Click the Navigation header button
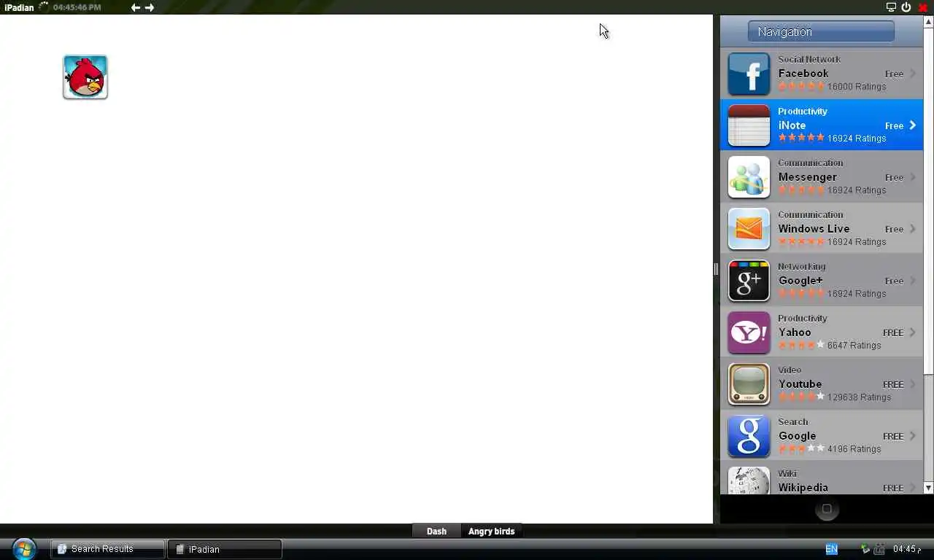This screenshot has height=560, width=934. click(x=821, y=31)
